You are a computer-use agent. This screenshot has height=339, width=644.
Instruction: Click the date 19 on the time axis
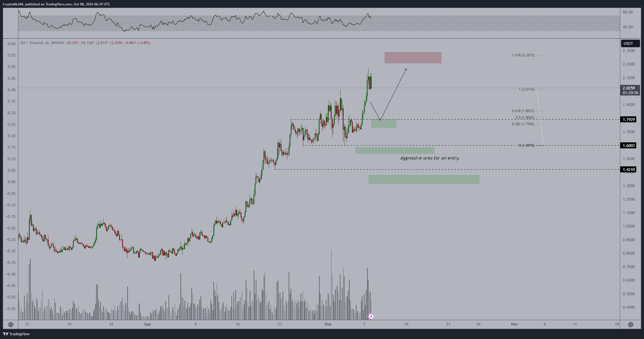click(x=69, y=324)
